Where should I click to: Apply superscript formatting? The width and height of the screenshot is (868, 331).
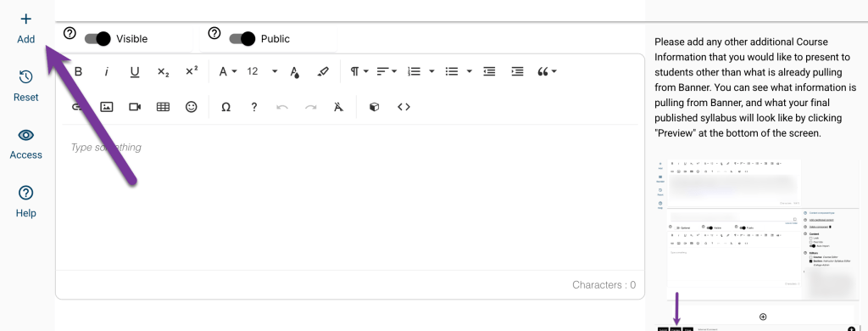click(x=192, y=71)
